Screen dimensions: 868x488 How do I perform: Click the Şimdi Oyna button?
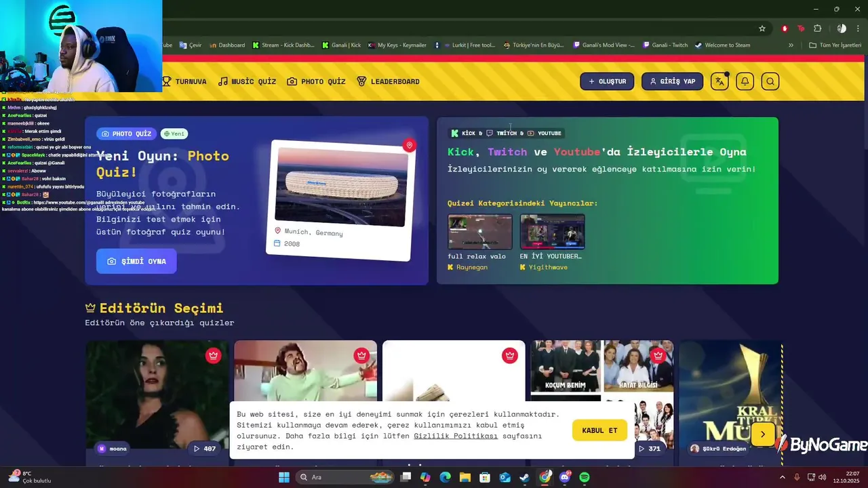(x=136, y=261)
